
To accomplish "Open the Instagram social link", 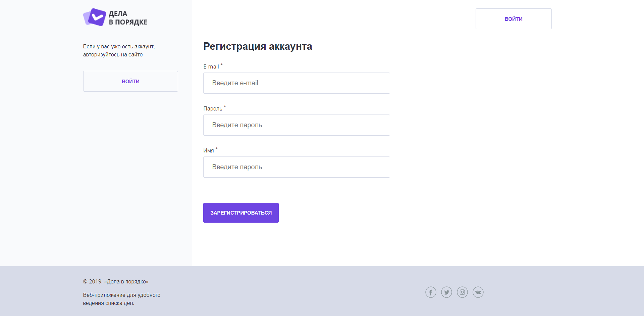I will (462, 292).
